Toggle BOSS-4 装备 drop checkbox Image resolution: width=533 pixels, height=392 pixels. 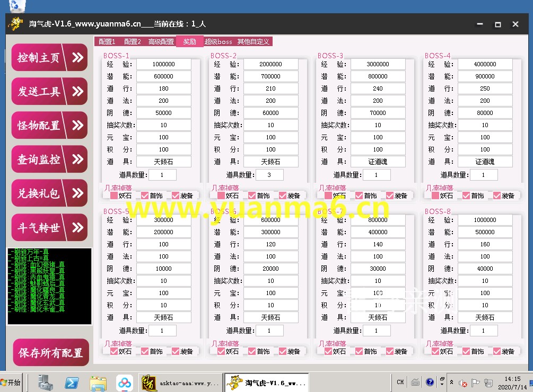496,195
